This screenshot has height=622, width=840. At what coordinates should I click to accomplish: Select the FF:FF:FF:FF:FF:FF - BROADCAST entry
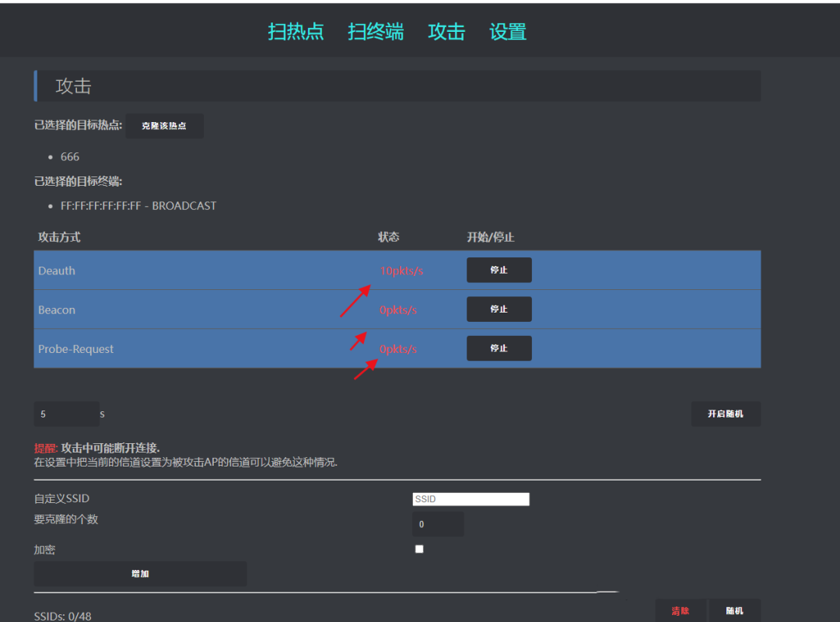pyautogui.click(x=138, y=206)
